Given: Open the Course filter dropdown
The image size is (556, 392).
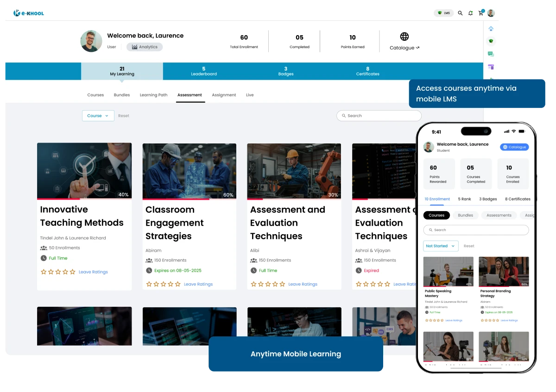Looking at the screenshot, I should click(x=98, y=116).
